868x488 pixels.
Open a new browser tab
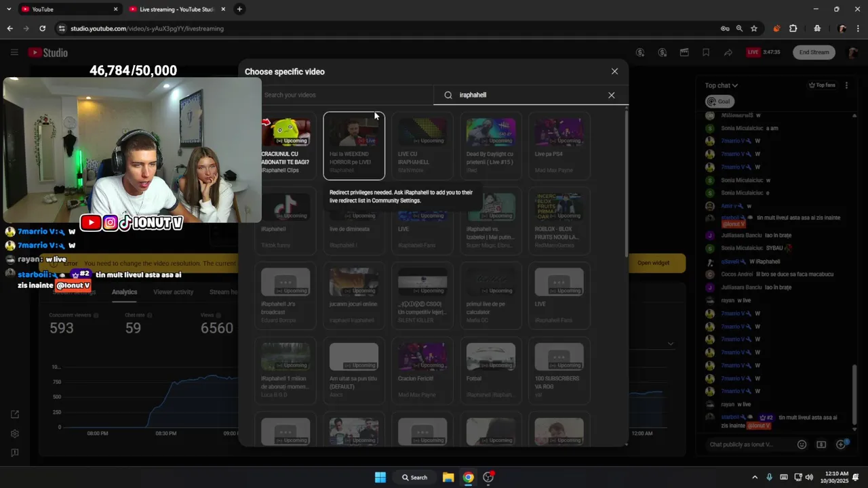point(239,9)
